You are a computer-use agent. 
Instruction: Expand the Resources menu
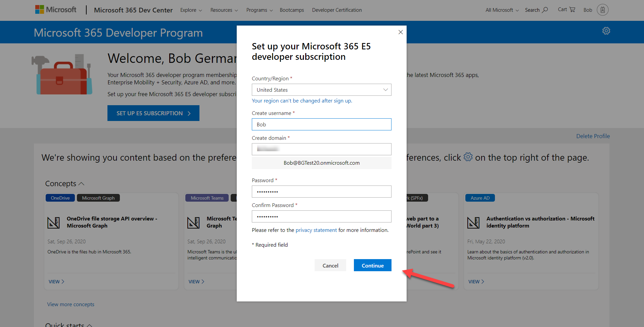pyautogui.click(x=224, y=10)
